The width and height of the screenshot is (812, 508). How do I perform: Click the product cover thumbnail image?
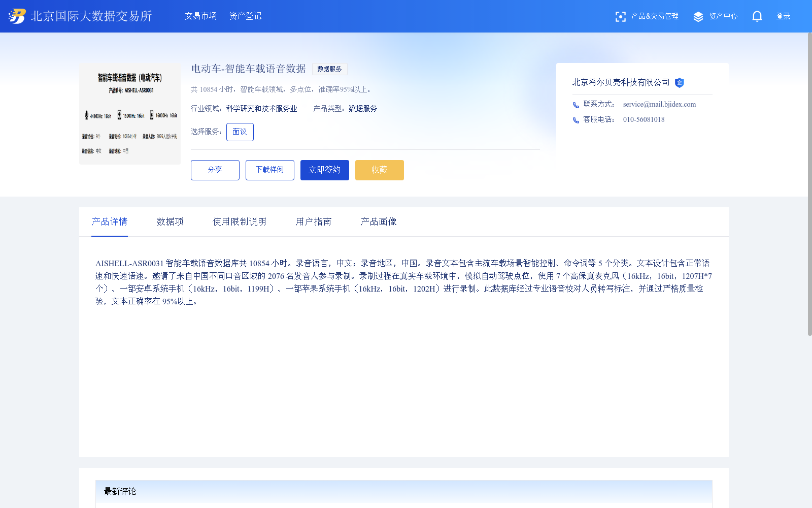(x=130, y=114)
